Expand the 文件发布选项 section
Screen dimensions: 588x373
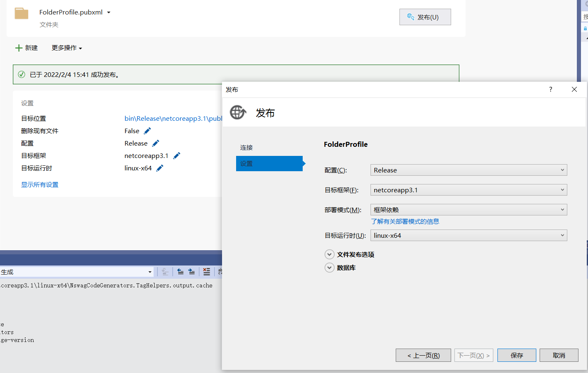point(330,254)
